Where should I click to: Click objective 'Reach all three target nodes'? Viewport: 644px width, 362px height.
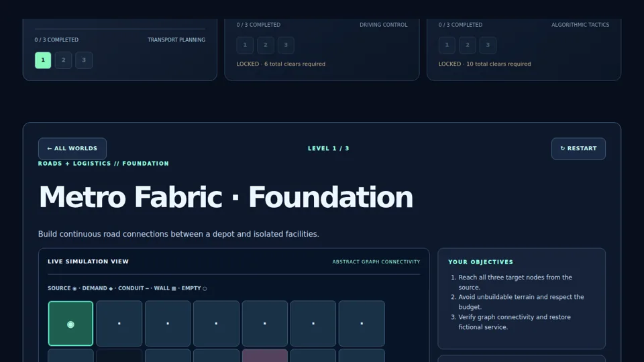pos(515,282)
